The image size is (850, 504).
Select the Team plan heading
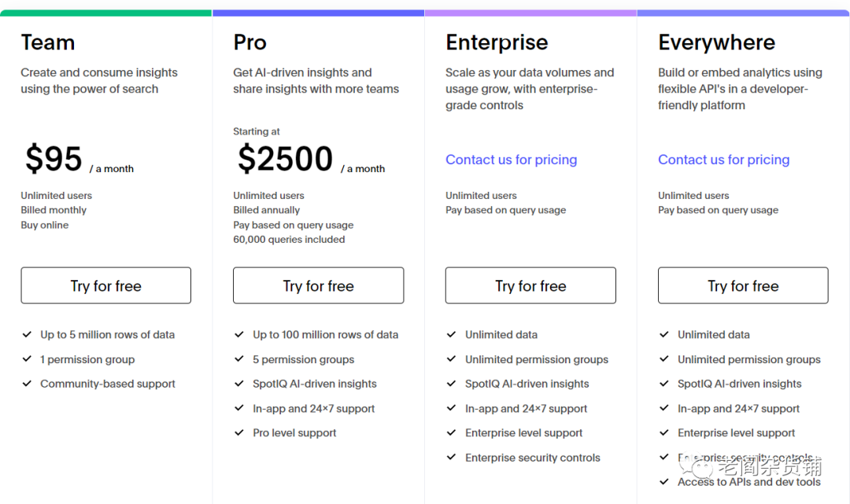tap(47, 42)
